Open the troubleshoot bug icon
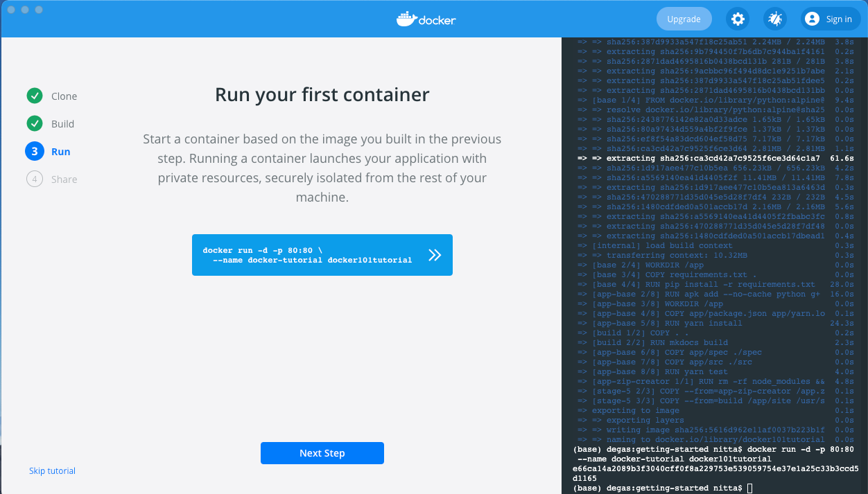Screen dimensions: 868x494 coord(774,19)
